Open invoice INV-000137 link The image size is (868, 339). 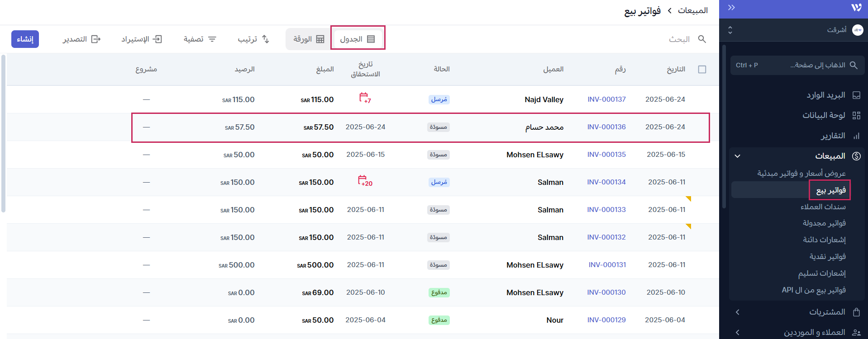click(606, 99)
